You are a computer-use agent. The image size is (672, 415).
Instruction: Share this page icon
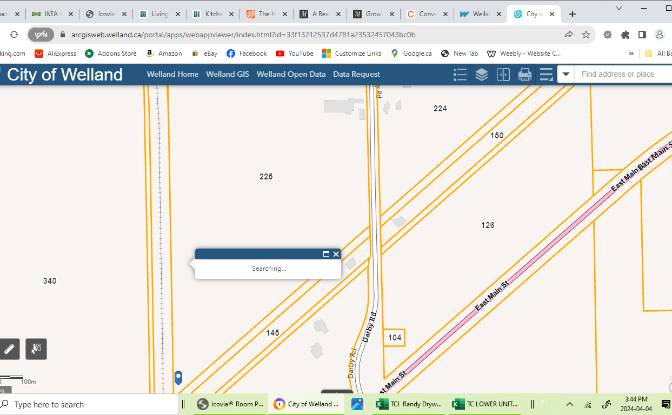(568, 35)
